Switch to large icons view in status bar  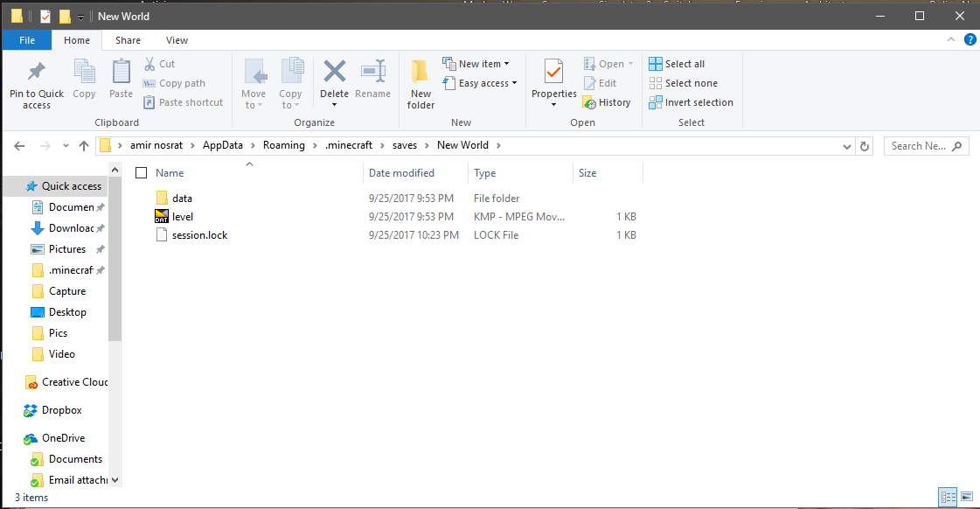click(x=967, y=497)
